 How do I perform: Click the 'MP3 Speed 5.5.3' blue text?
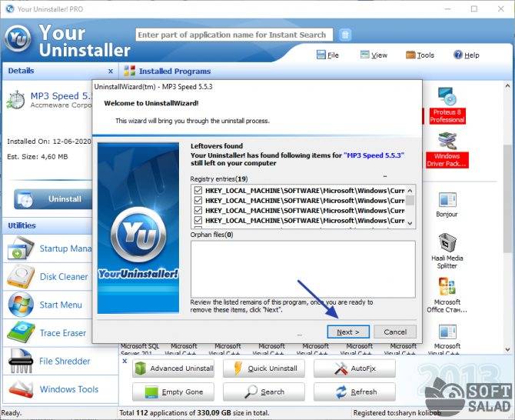[x=374, y=155]
